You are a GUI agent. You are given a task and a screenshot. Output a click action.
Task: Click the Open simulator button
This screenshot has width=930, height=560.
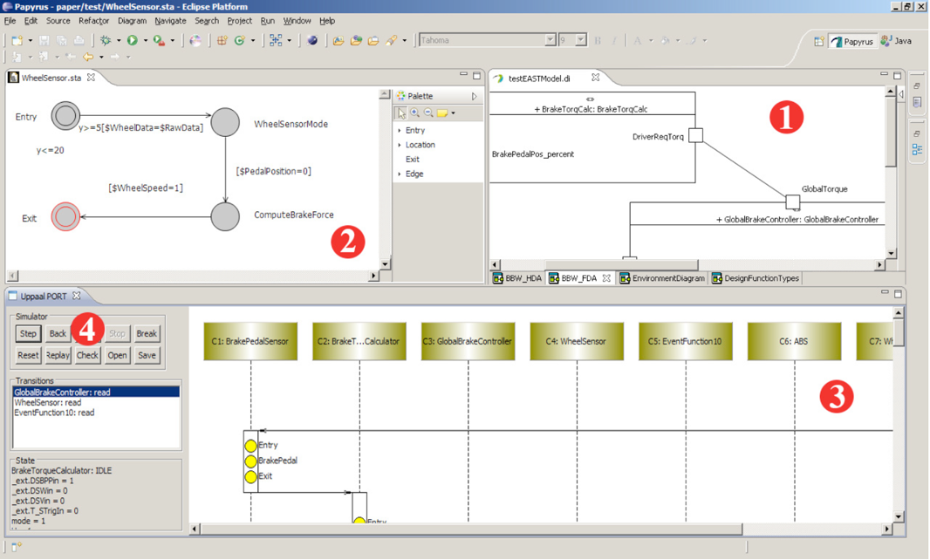(117, 355)
